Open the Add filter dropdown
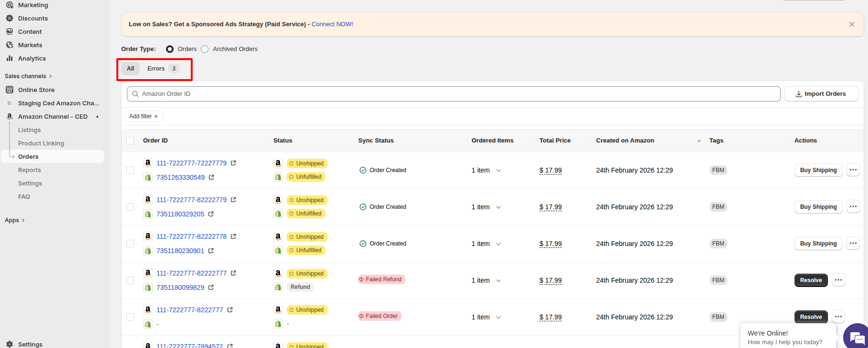This screenshot has width=868, height=348. coord(144,116)
